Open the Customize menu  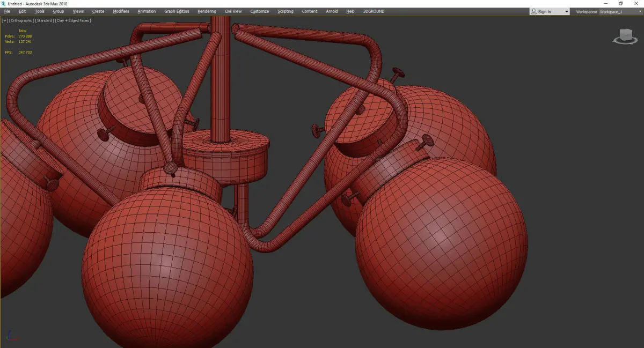(260, 11)
